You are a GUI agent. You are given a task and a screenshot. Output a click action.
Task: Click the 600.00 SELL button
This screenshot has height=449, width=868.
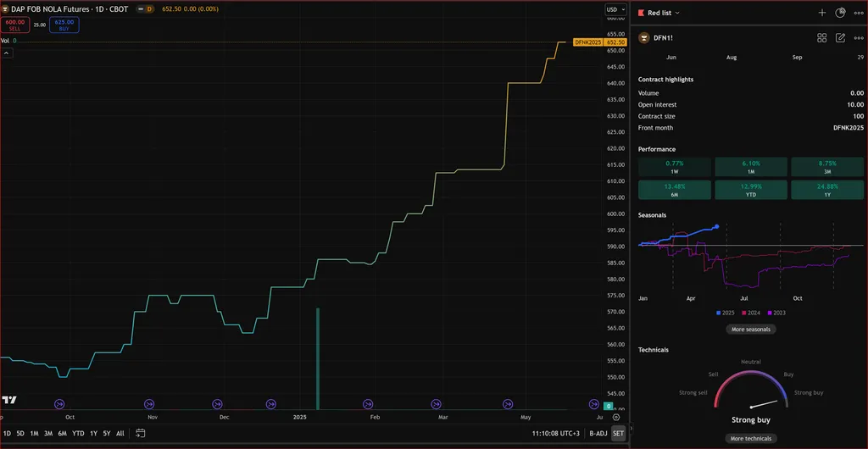pos(15,25)
